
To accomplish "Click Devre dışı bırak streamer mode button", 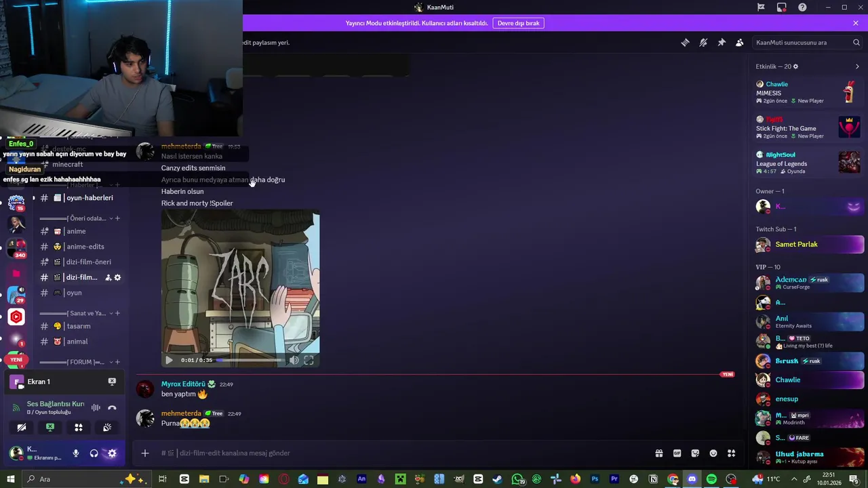I will point(519,23).
